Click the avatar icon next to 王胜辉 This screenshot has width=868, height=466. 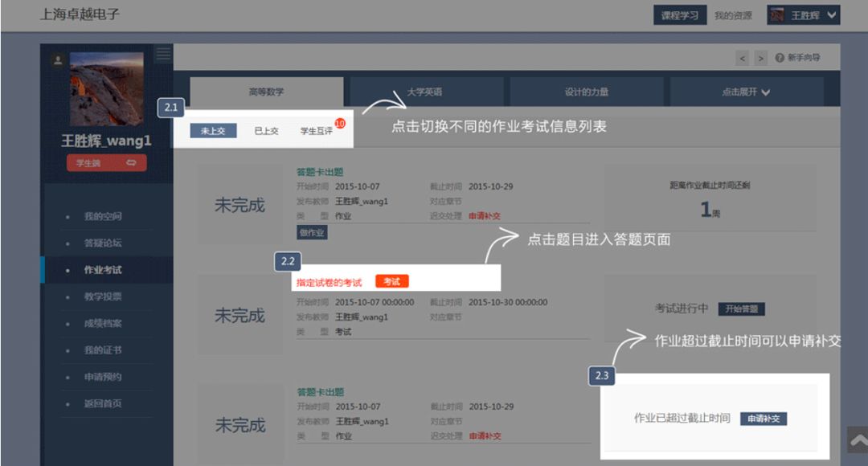777,15
